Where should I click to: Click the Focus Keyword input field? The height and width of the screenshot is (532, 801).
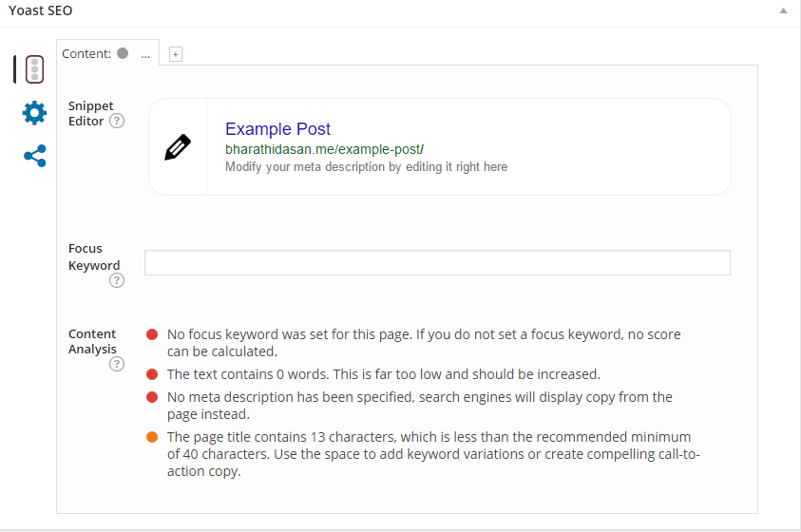point(437,262)
